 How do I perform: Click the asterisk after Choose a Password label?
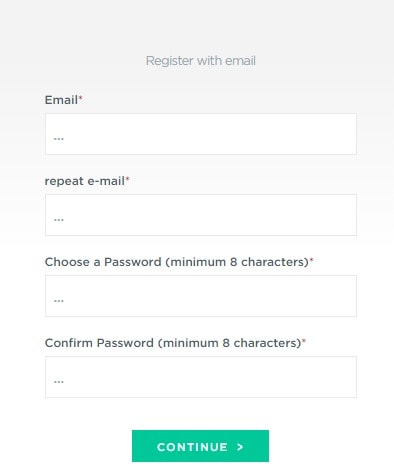click(x=312, y=259)
